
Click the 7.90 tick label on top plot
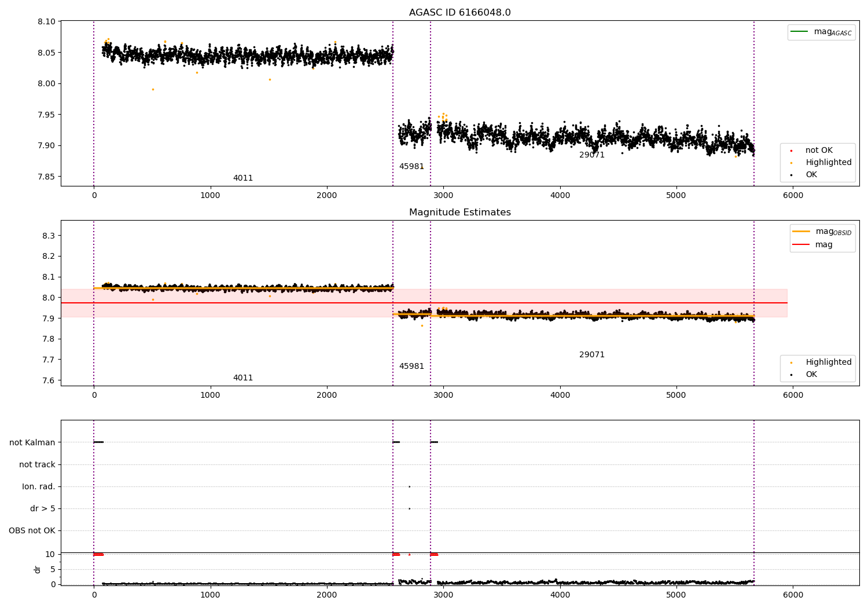click(46, 146)
